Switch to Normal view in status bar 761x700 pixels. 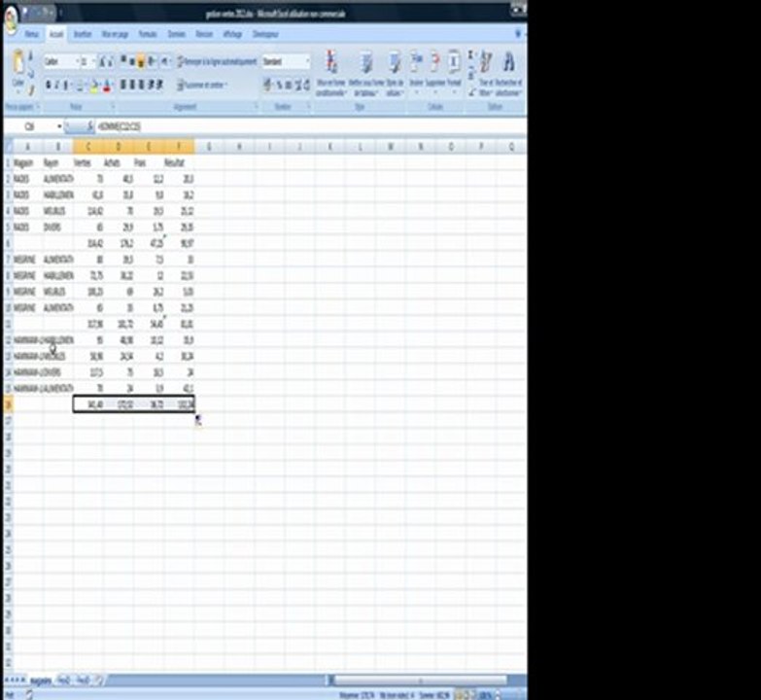point(458,695)
